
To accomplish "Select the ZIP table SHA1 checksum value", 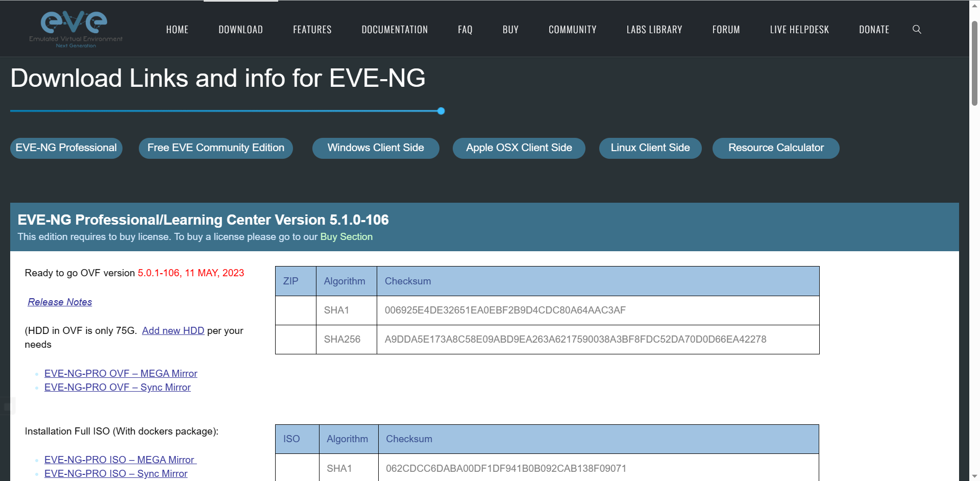I will click(x=505, y=310).
